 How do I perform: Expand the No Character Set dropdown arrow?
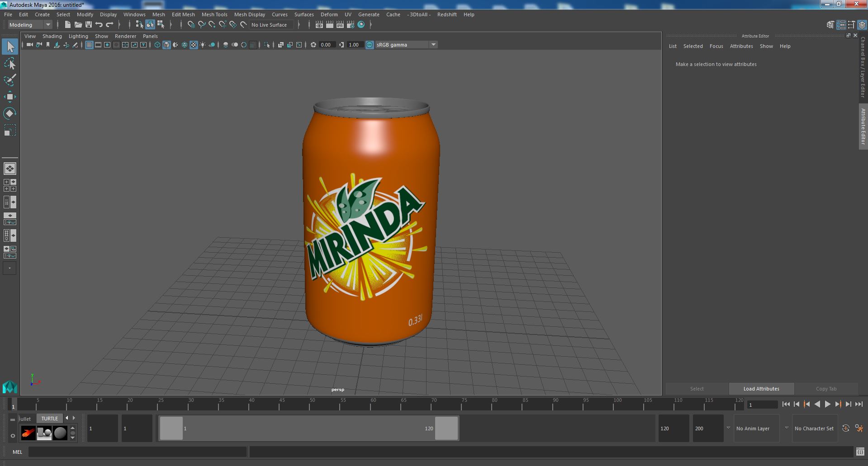[787, 428]
